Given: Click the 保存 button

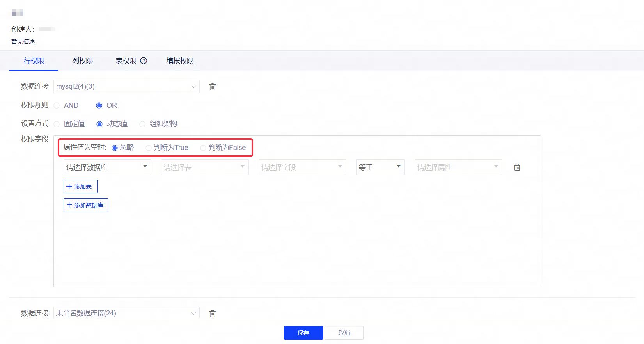Looking at the screenshot, I should (303, 333).
